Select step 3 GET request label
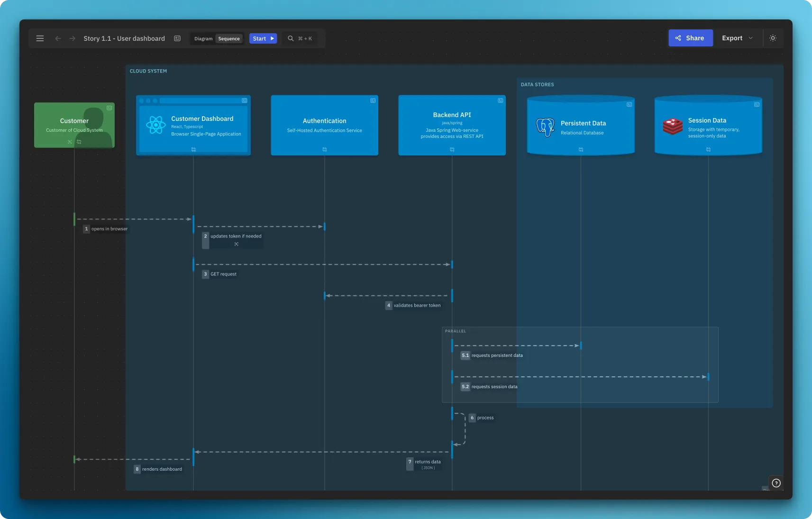Screen dimensions: 812x519 pyautogui.click(x=223, y=274)
